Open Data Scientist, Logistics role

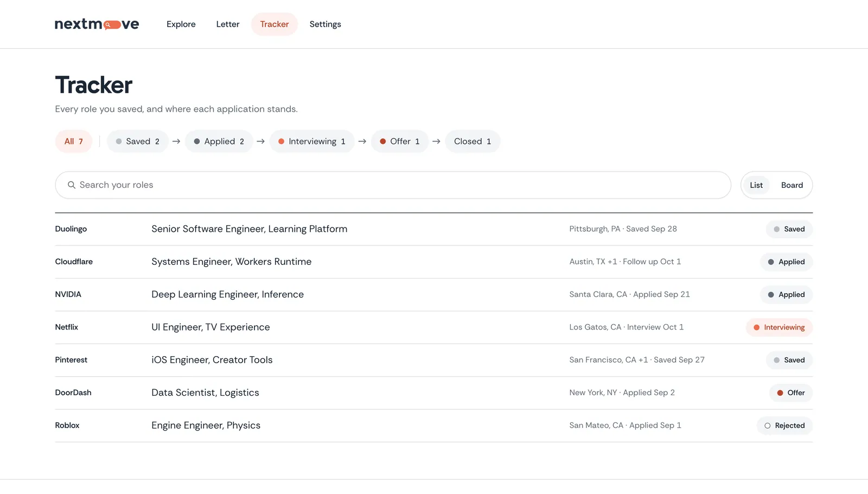(205, 392)
